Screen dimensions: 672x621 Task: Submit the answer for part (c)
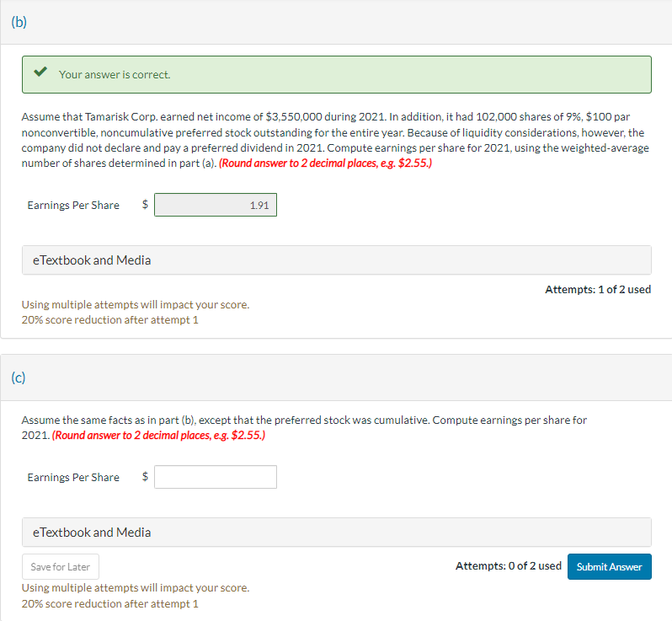(x=610, y=566)
